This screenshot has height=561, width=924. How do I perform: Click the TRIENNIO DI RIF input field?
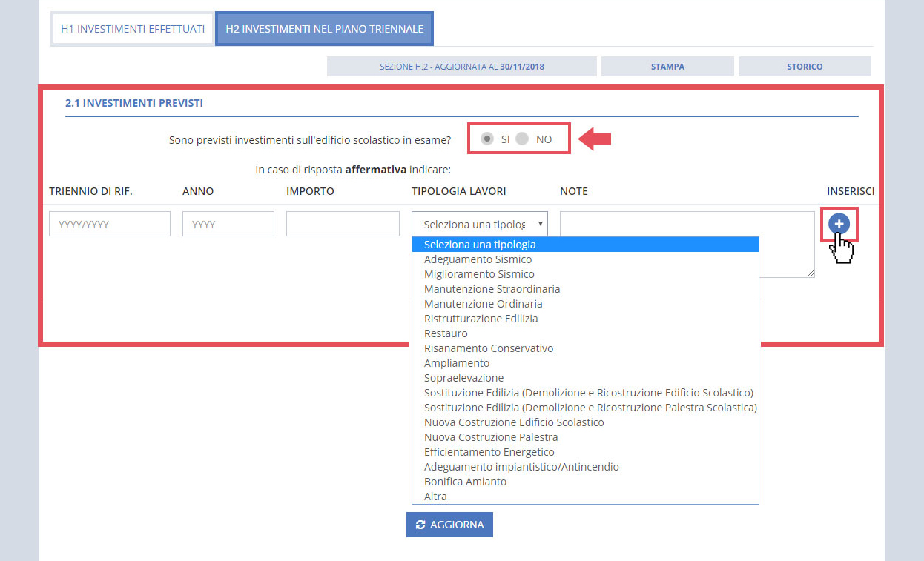(x=109, y=223)
